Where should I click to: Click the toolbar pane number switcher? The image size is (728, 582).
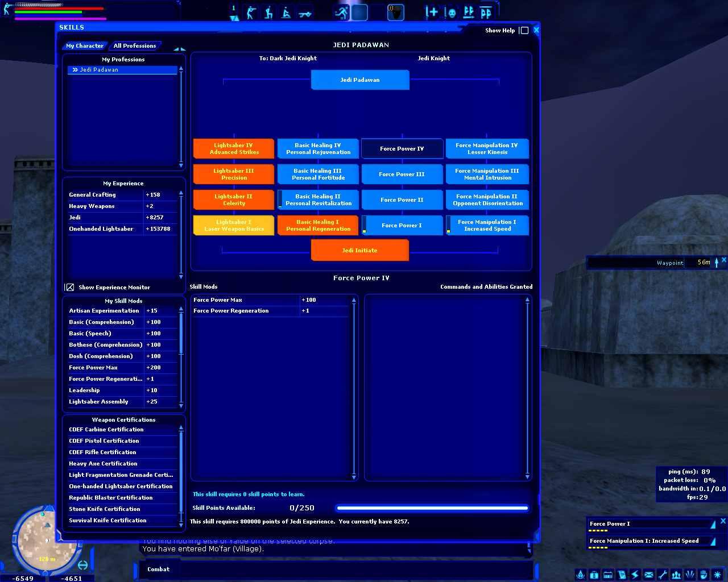tap(234, 13)
